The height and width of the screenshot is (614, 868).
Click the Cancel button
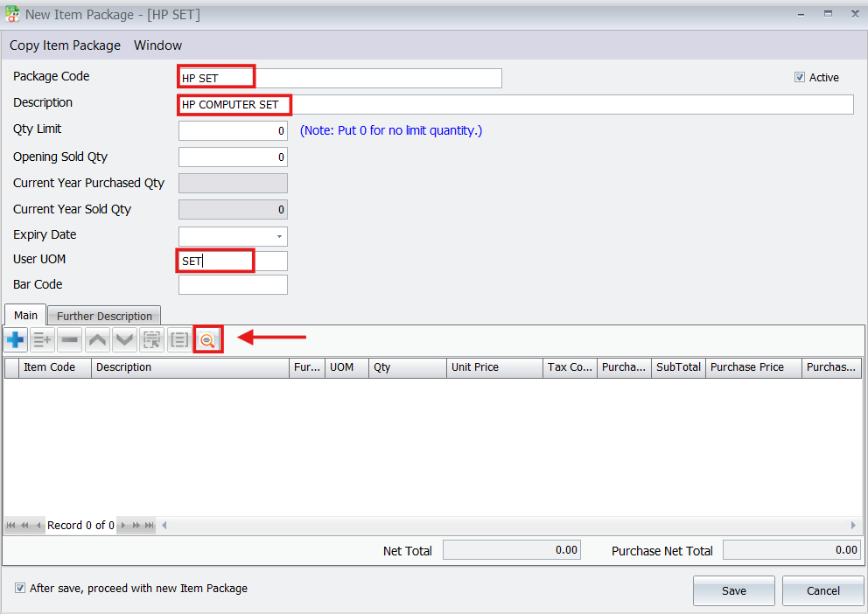(822, 590)
